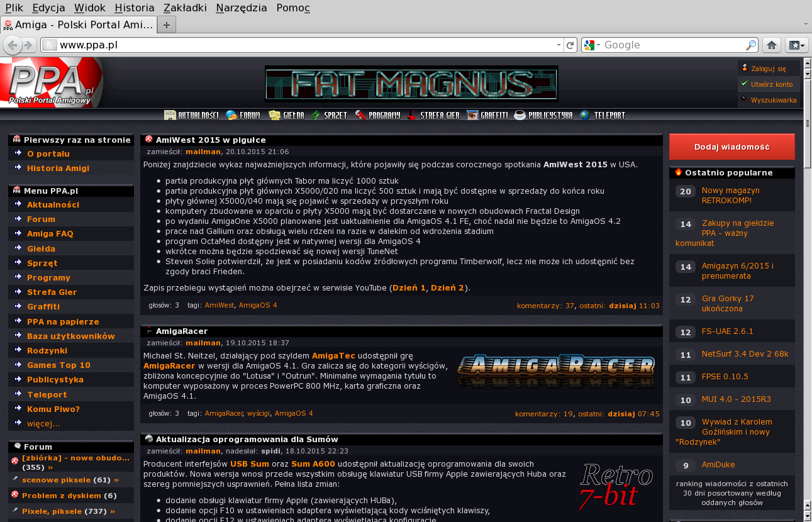Open PPA na papierze sidebar link
This screenshot has height=522, width=812.
pyautogui.click(x=63, y=321)
